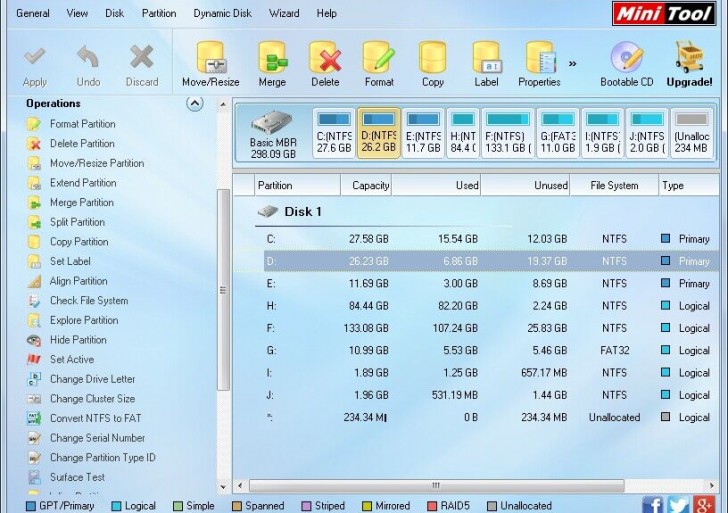Click horizontal scrollbar right arrow
Image resolution: width=728 pixels, height=513 pixels.
coord(712,486)
